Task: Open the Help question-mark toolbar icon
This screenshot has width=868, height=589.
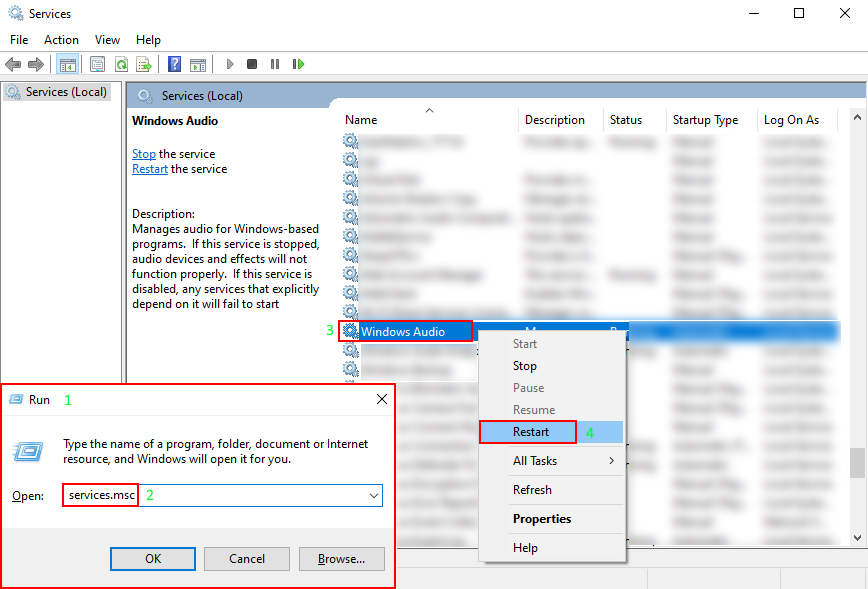Action: (x=174, y=64)
